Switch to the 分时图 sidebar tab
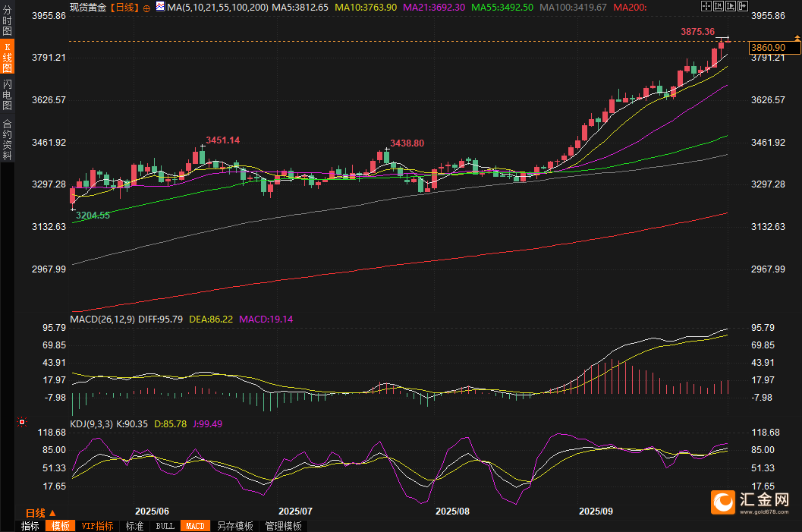Viewport: 802px width, 532px height. point(7,21)
